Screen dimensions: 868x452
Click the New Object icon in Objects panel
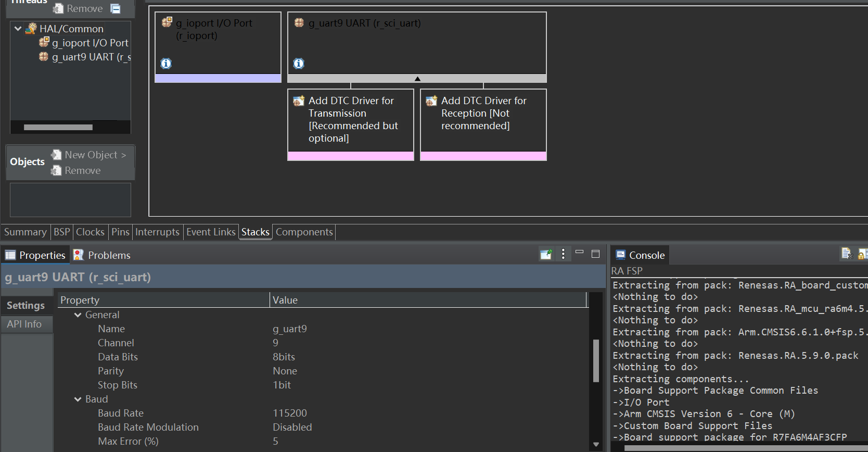point(56,155)
